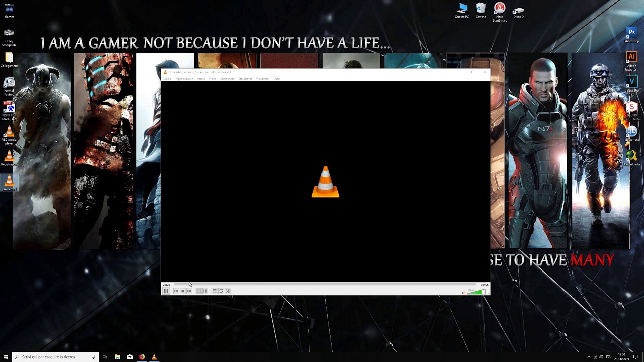
Task: Pause playback in VLC
Action: coord(166,291)
